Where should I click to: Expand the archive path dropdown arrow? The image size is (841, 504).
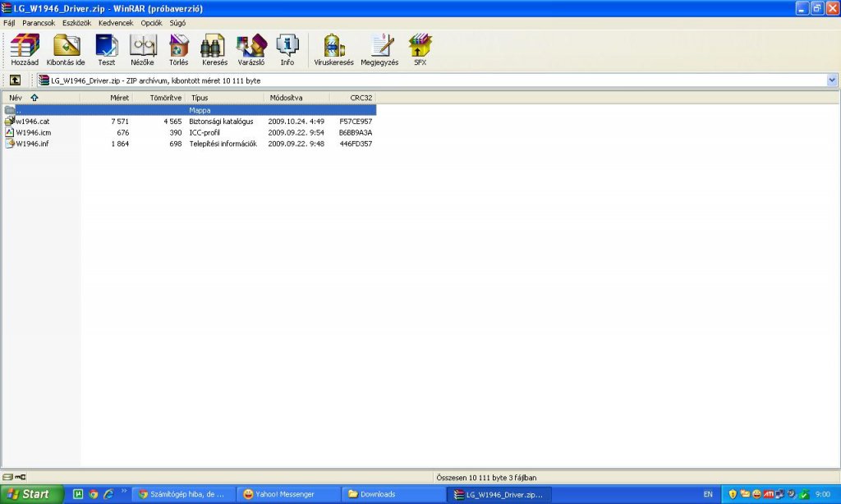coord(832,80)
